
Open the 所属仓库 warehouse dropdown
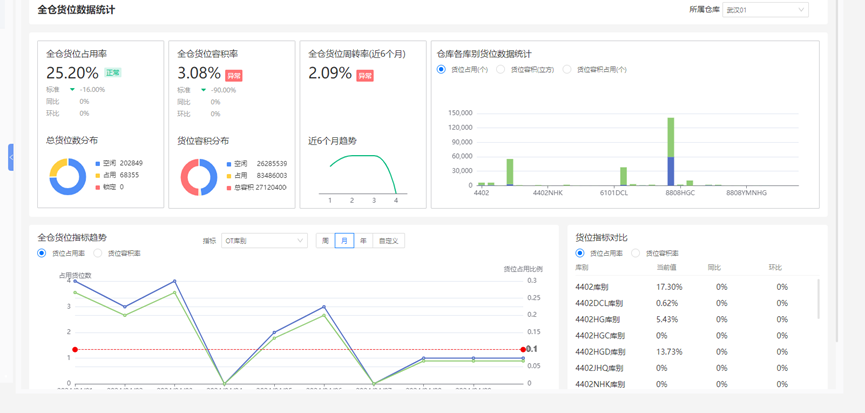click(765, 10)
